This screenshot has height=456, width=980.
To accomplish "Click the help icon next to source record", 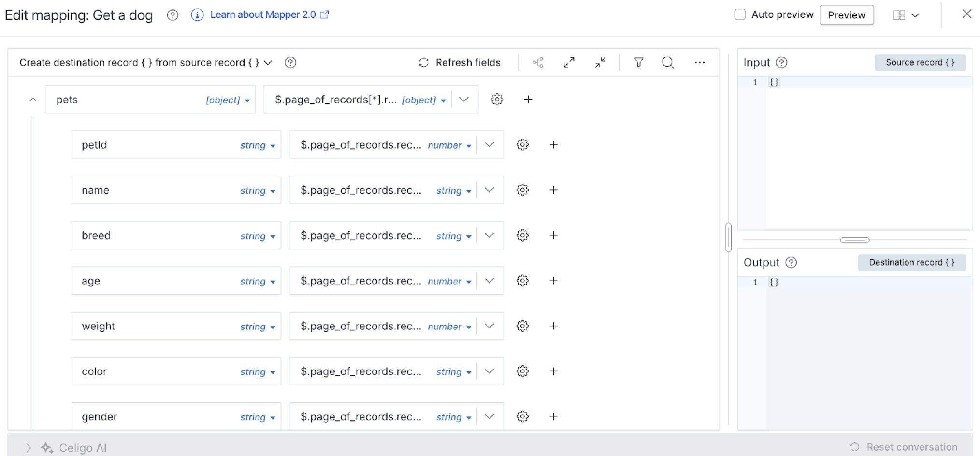I will pos(290,63).
